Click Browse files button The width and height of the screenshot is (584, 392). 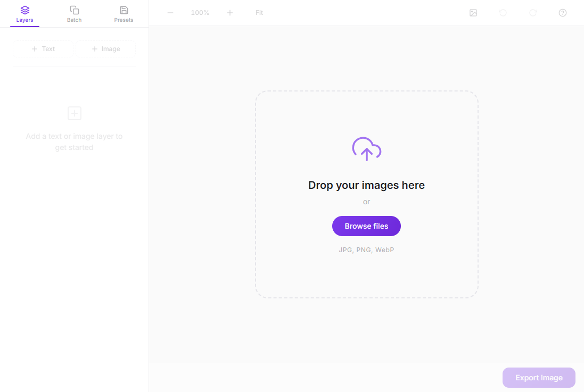tap(366, 226)
